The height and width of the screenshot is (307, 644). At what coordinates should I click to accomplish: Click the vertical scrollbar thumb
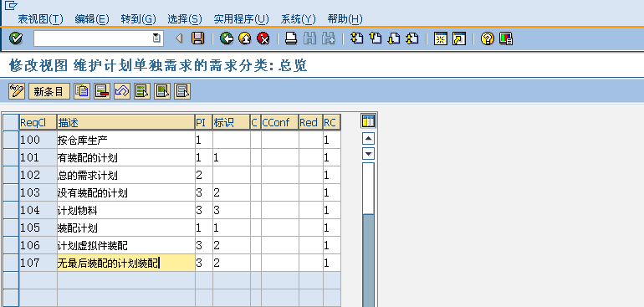pos(368,188)
